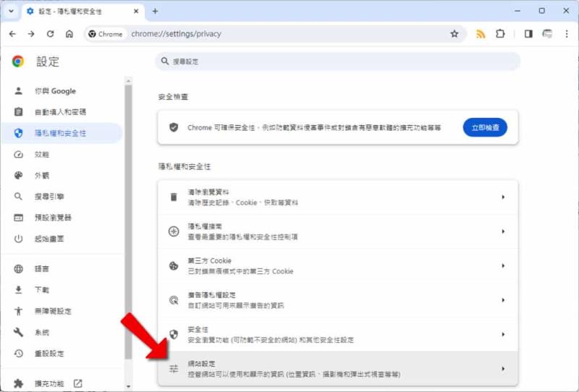Screen dimensions: 579x392
Task: Open a new tab with the plus button
Action: tap(155, 11)
